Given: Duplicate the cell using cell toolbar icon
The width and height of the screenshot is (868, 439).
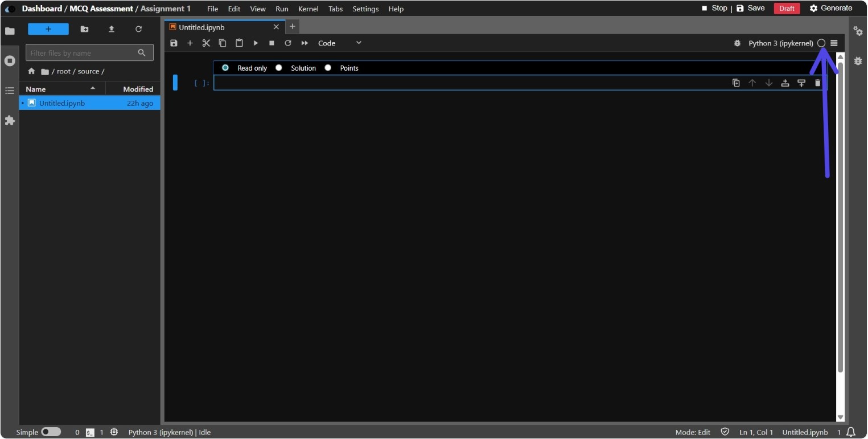Looking at the screenshot, I should coord(736,83).
